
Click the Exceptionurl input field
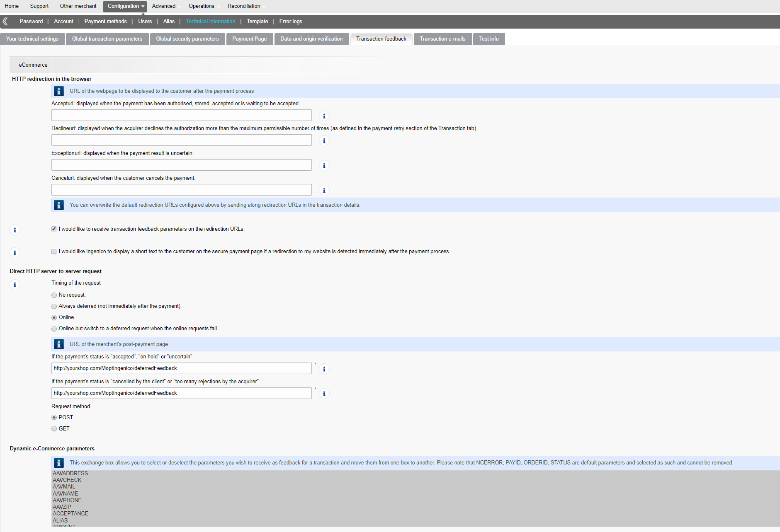(x=182, y=165)
